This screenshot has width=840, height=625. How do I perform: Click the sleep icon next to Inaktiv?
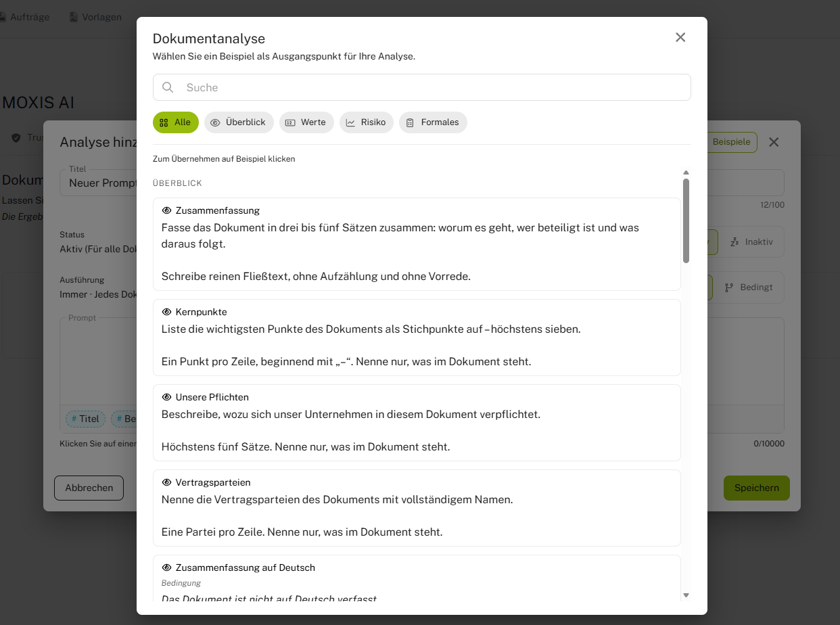click(x=734, y=242)
